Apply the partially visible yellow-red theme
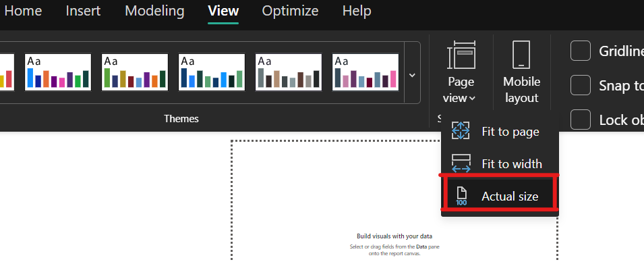Image resolution: width=644 pixels, height=262 pixels. pyautogui.click(x=7, y=72)
